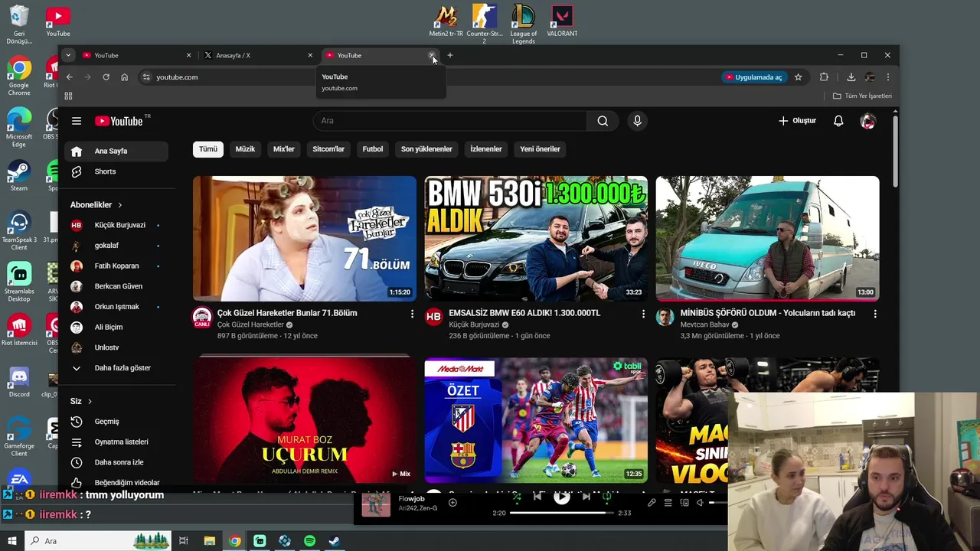This screenshot has width=980, height=551.
Task: Open the Berkcan Güven subscription
Action: [116, 286]
